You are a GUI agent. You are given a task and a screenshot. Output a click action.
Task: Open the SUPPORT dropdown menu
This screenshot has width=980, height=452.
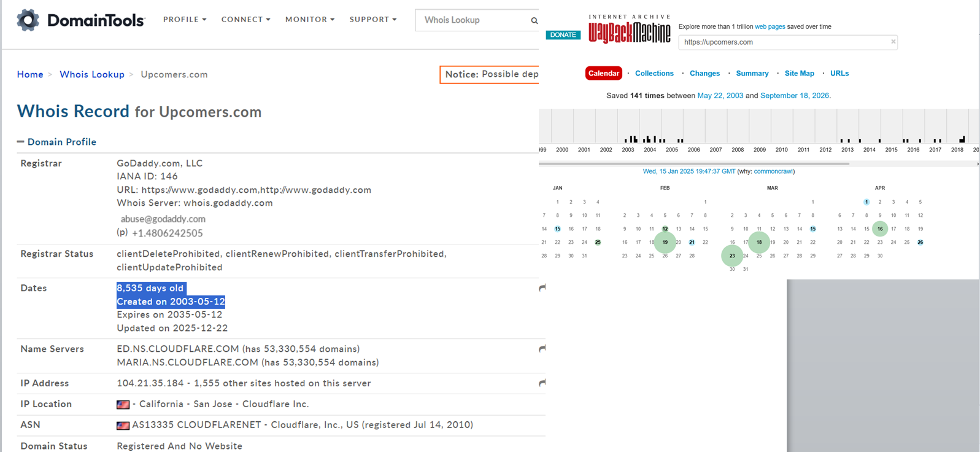pos(373,20)
